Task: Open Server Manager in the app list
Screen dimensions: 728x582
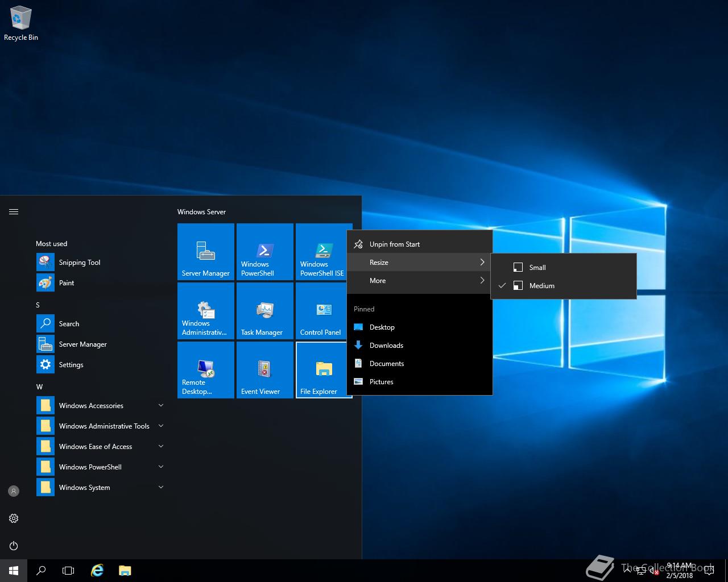Action: (x=100, y=344)
